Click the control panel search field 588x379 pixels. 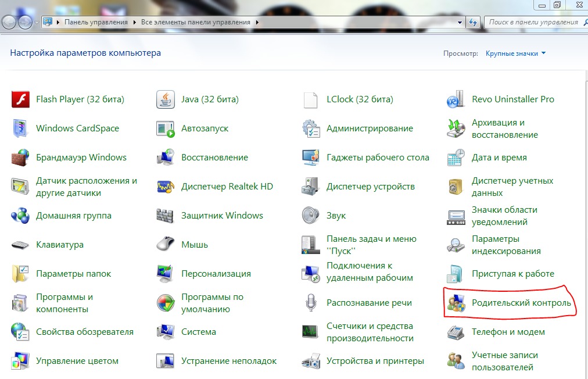pyautogui.click(x=536, y=23)
